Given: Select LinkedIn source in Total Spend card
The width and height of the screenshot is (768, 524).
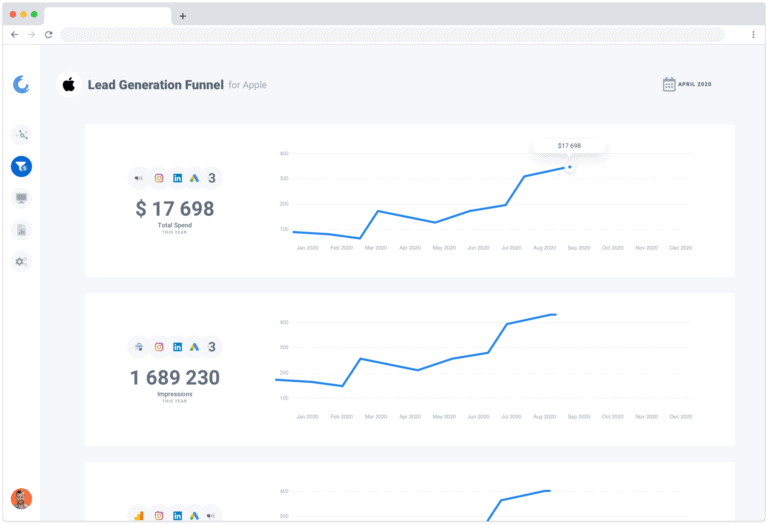Looking at the screenshot, I should coord(176,179).
